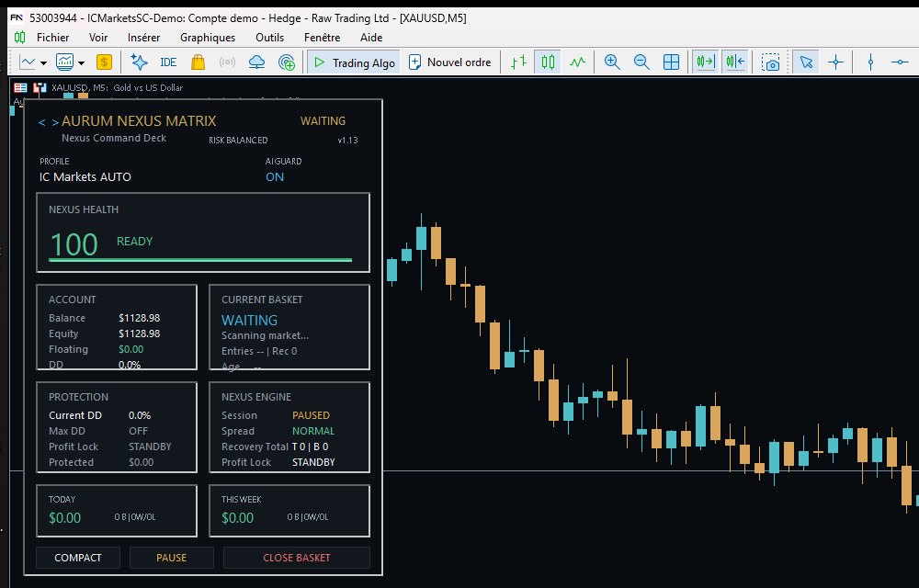This screenshot has height=588, width=919.
Task: Switch chart to bar chart mode
Action: click(x=518, y=62)
